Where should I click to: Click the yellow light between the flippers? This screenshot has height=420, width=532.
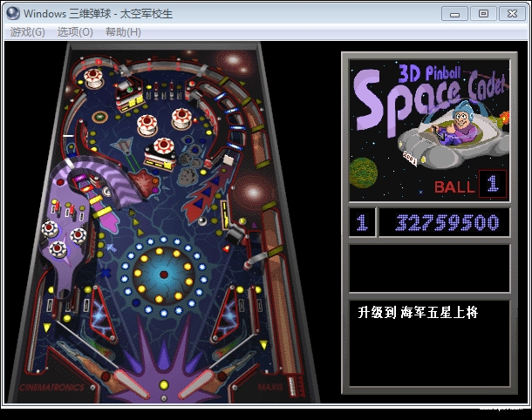pos(164,385)
